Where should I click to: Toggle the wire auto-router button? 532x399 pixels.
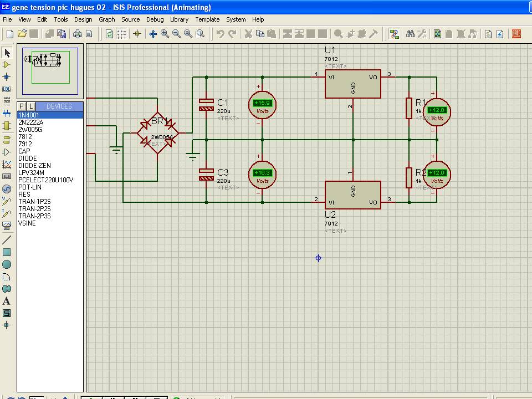(394, 34)
